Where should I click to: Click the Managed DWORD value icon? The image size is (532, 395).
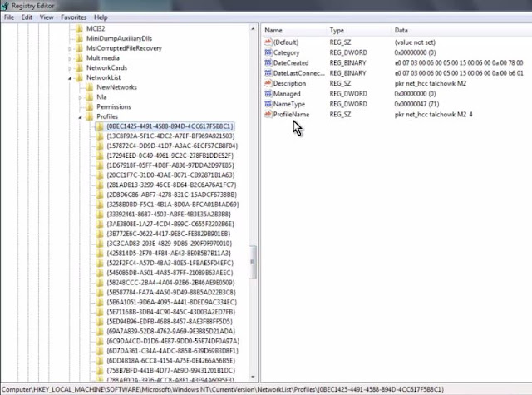[268, 94]
